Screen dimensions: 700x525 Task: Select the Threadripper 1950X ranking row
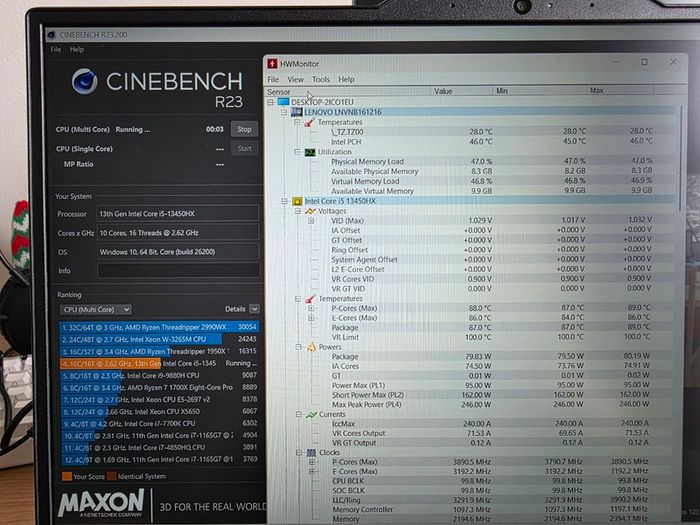pos(159,351)
